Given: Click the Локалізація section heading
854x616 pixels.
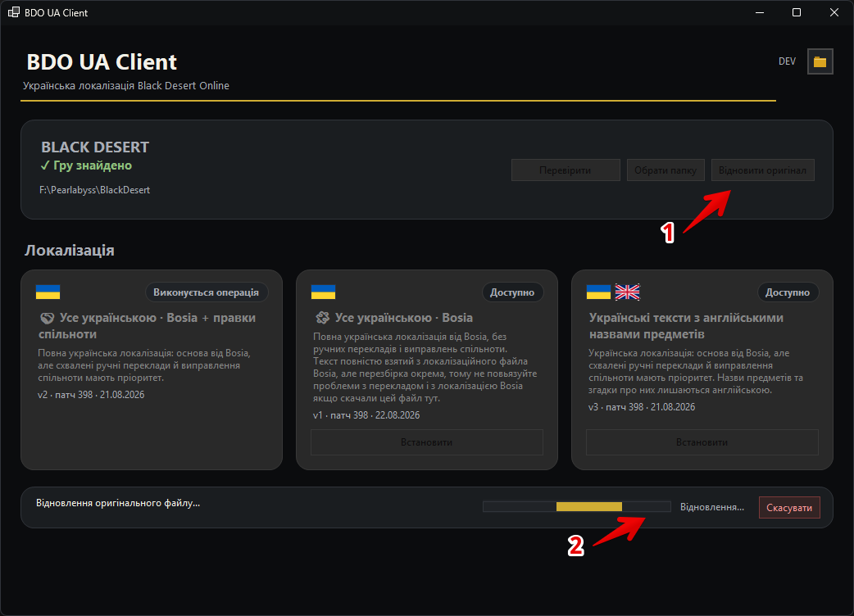Looking at the screenshot, I should (70, 251).
